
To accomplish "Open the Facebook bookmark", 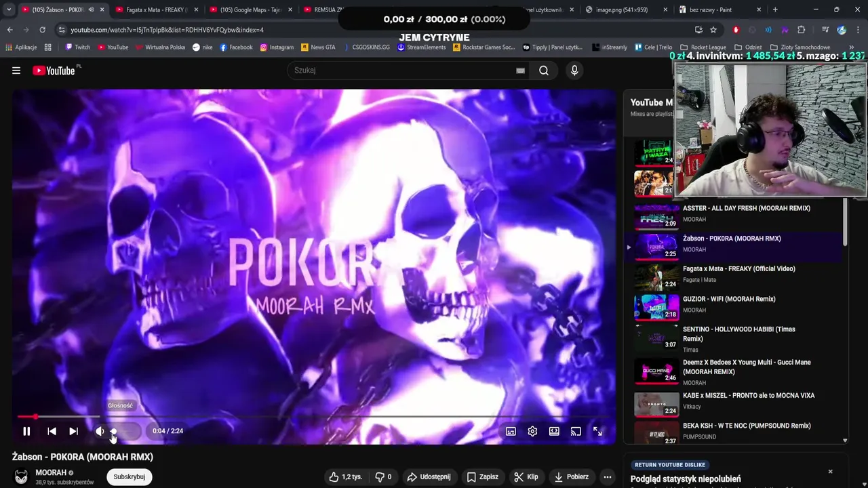I will coord(236,47).
